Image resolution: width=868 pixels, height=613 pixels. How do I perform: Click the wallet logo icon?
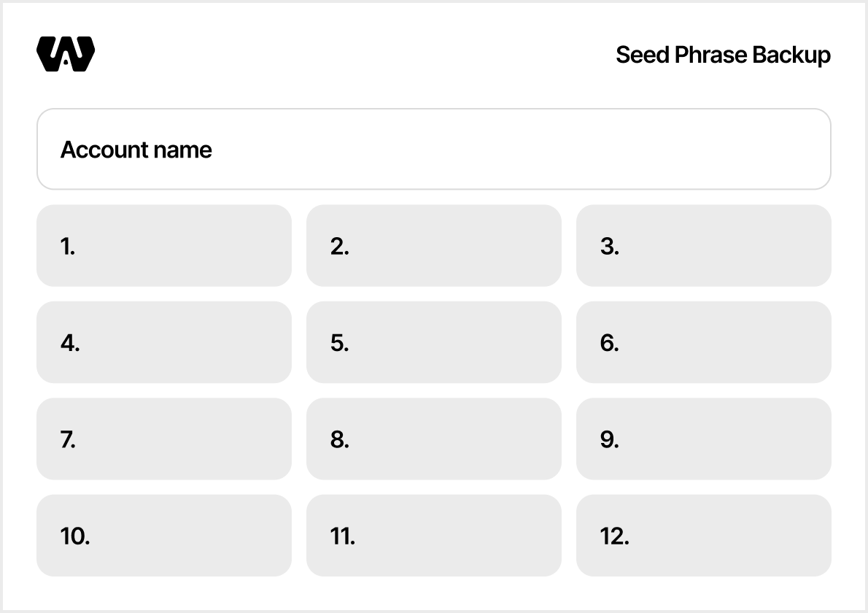pos(66,54)
